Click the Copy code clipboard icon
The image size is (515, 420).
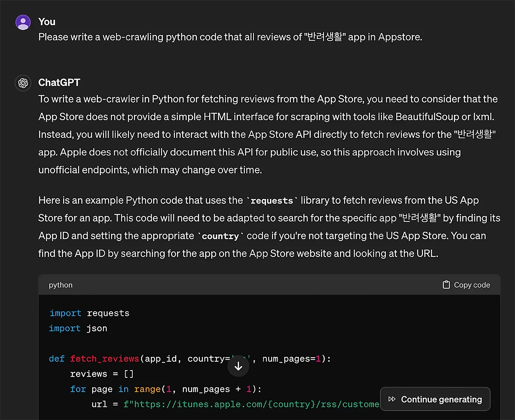tap(446, 285)
